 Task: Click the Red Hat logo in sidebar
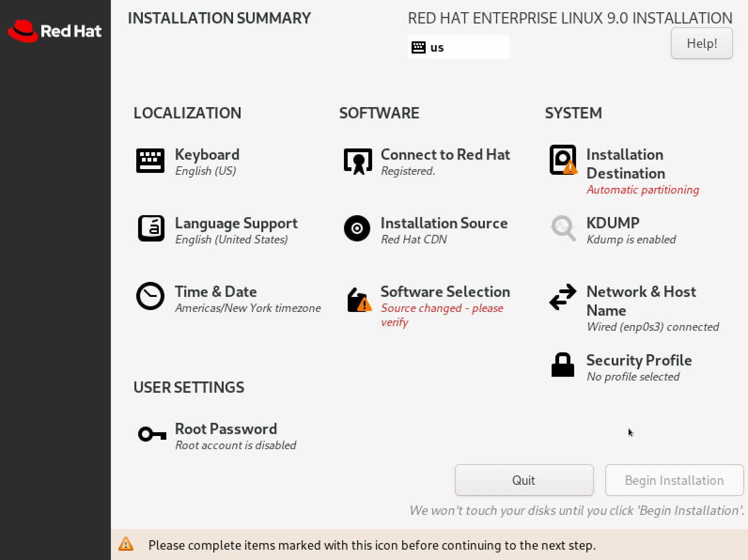(x=55, y=31)
